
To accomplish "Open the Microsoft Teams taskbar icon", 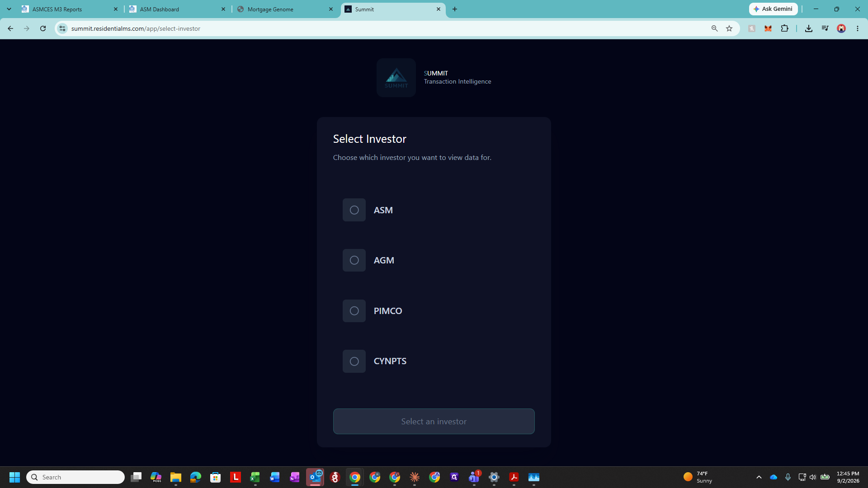I will point(474,477).
